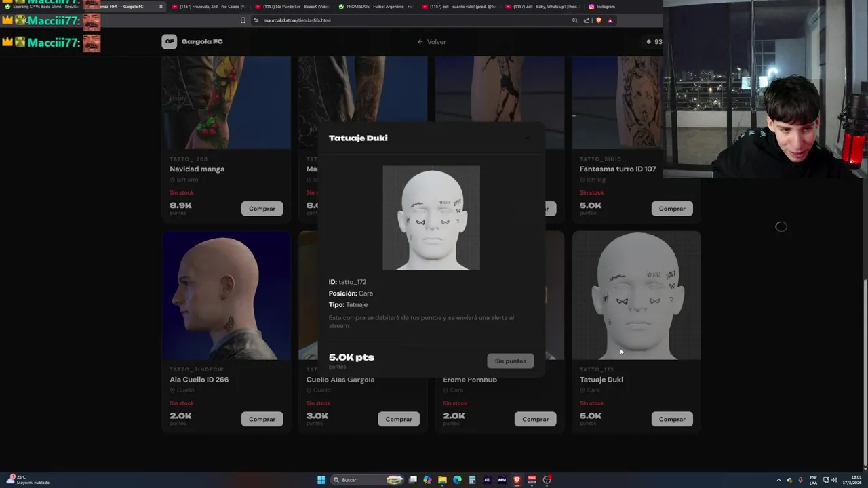Open the Brave browser taskbar icon
Screen dimensions: 868x488
(517, 480)
